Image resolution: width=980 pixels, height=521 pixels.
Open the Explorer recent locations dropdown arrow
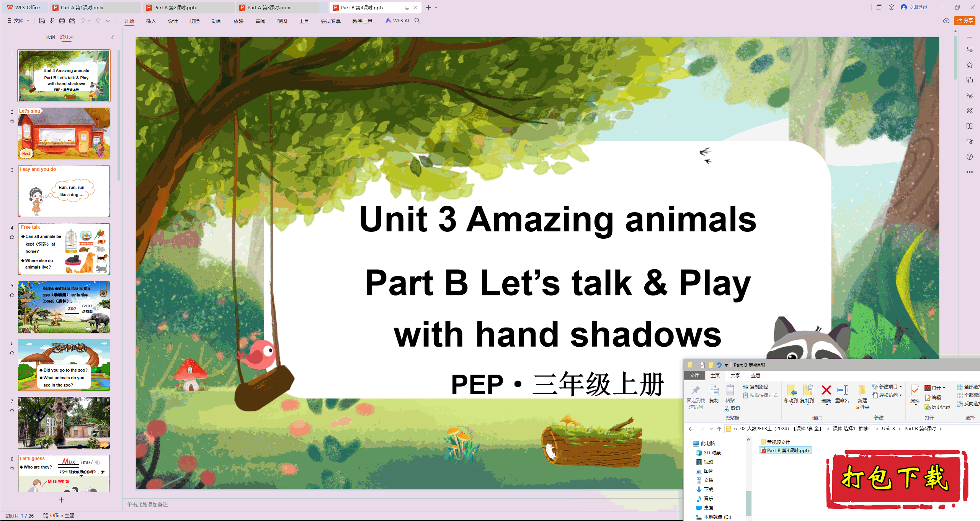(x=711, y=429)
